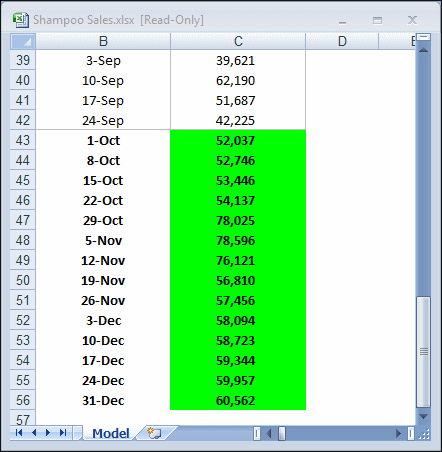Click the vertical split box above scrollbar
The height and width of the screenshot is (452, 442).
[424, 37]
